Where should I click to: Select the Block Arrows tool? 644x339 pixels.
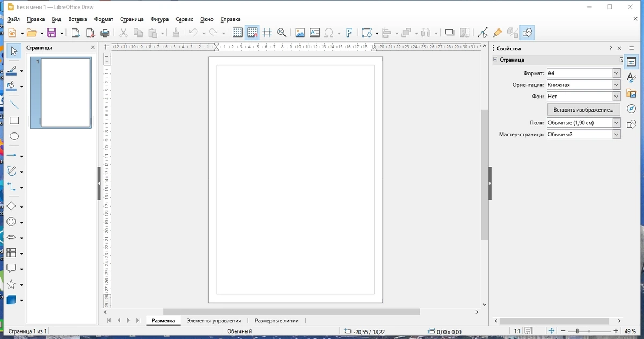click(12, 237)
